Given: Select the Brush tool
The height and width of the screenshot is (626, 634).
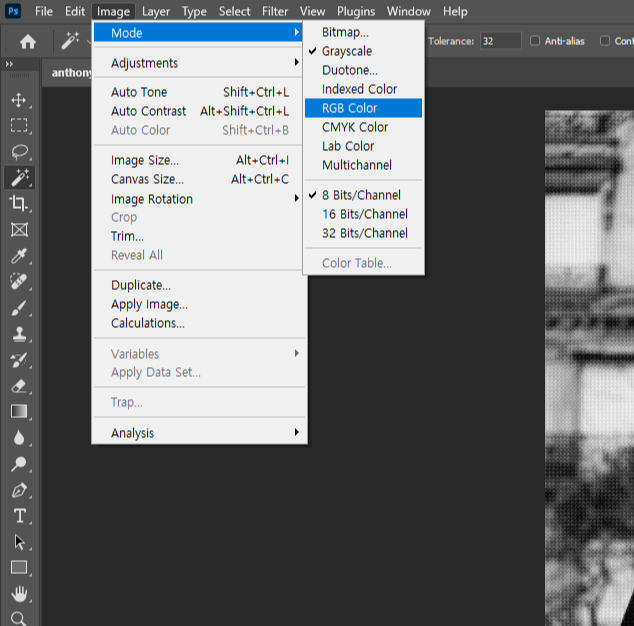Looking at the screenshot, I should (19, 308).
